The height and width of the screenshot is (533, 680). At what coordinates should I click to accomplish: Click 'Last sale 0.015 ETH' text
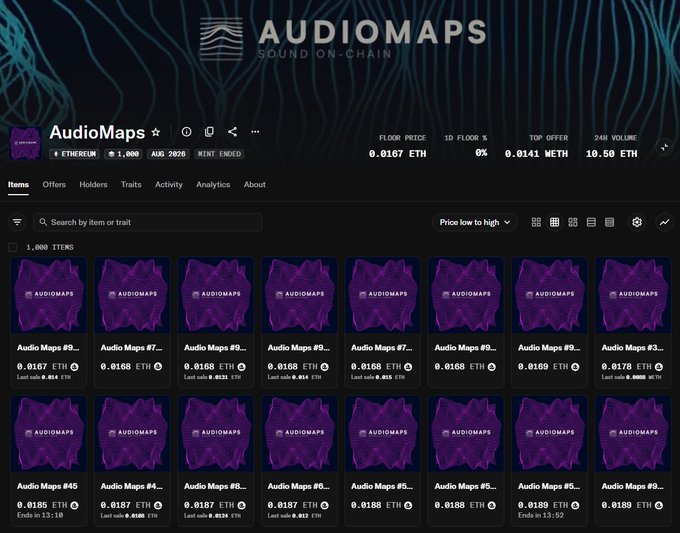pyautogui.click(x=378, y=377)
